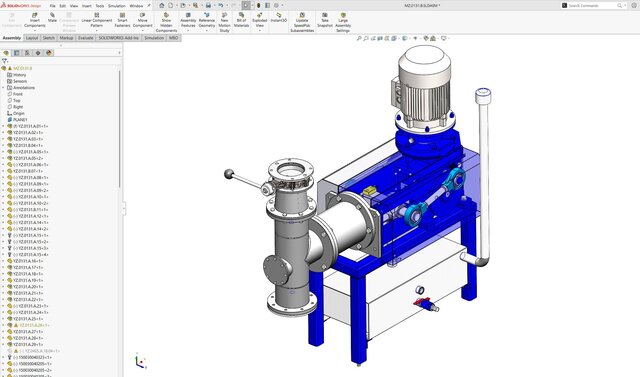
Task: Open the SOLIDWORKS Add-Ins tab
Action: click(x=119, y=38)
